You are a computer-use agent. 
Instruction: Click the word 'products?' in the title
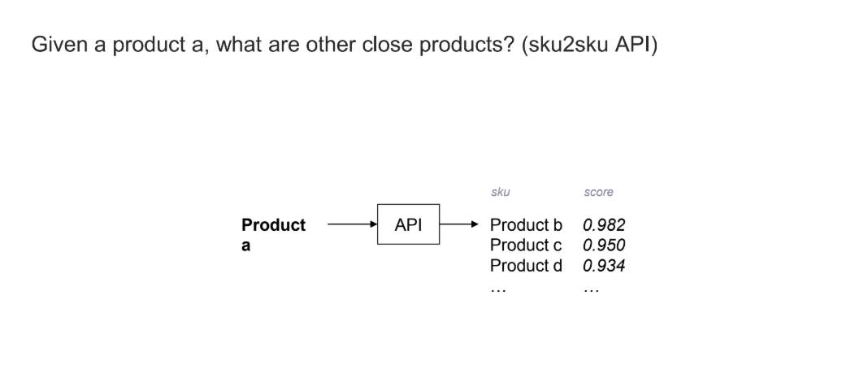click(467, 46)
